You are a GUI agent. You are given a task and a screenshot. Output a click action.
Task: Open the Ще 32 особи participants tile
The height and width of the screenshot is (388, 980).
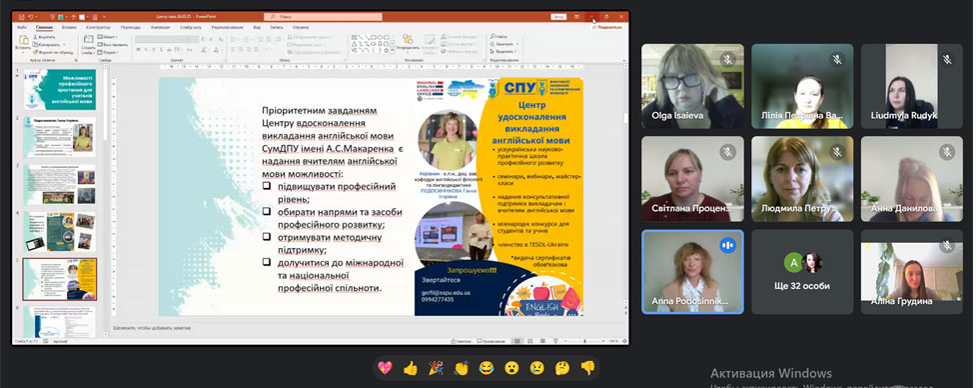coord(802,272)
